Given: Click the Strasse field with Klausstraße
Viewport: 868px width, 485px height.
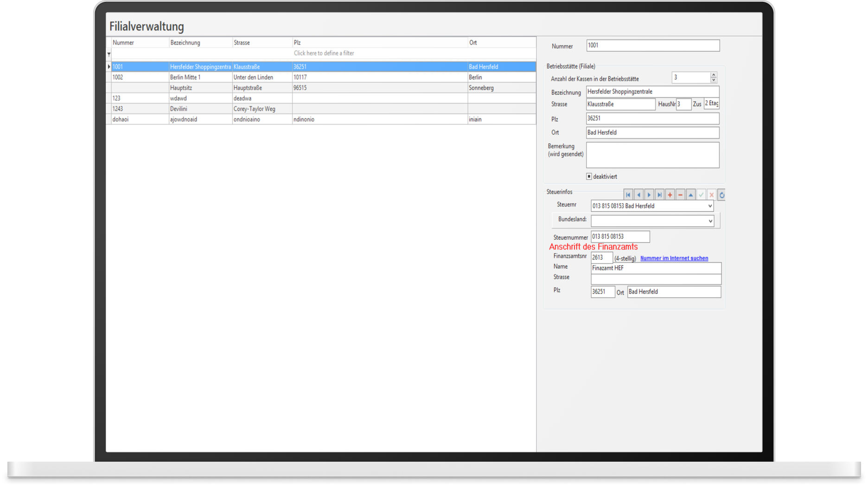Looking at the screenshot, I should (x=621, y=104).
